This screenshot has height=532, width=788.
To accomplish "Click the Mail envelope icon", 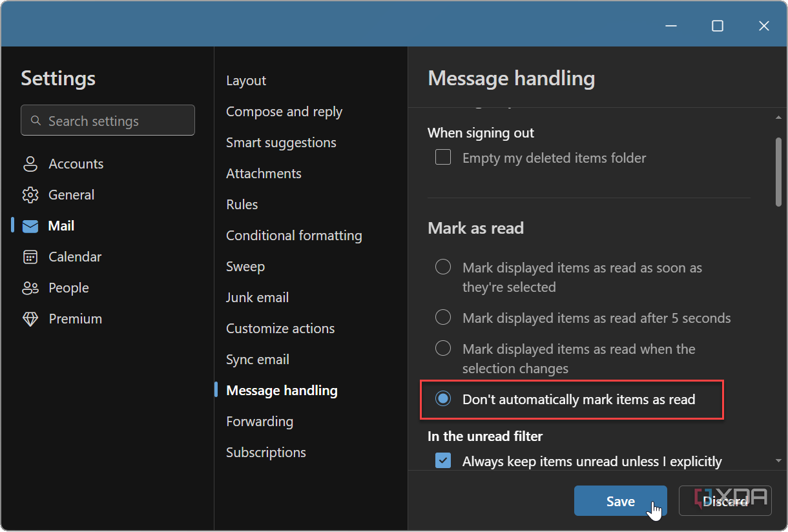I will (x=30, y=225).
